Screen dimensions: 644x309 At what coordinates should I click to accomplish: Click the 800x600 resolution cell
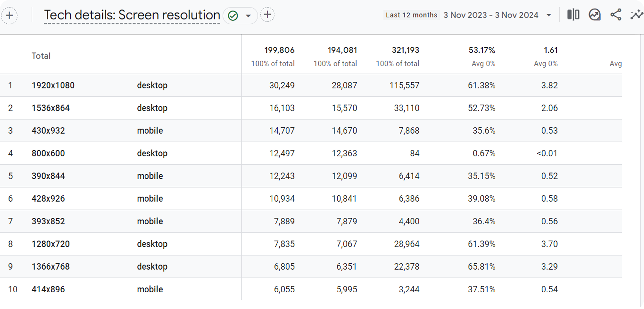(x=48, y=153)
